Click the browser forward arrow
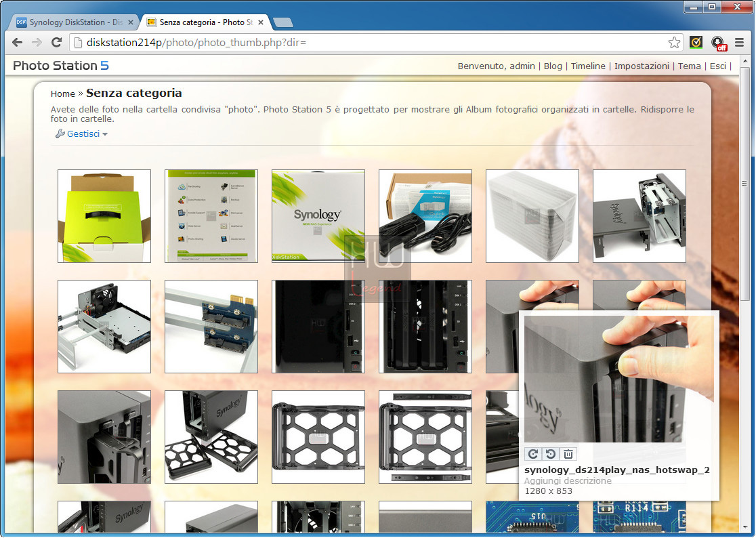This screenshot has height=538, width=756. [37, 43]
